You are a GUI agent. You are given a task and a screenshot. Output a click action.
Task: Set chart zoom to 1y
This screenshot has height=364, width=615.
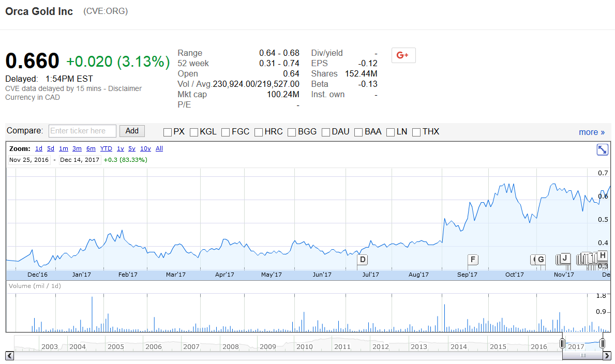(x=121, y=149)
